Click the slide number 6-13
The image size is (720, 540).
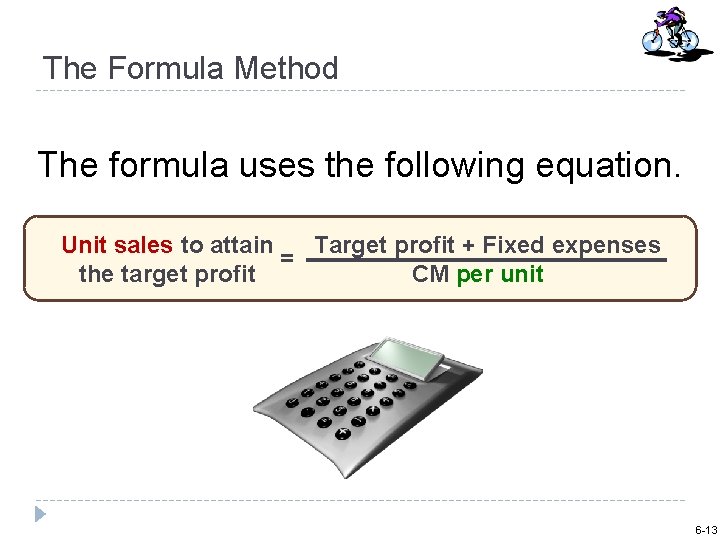coord(704,529)
